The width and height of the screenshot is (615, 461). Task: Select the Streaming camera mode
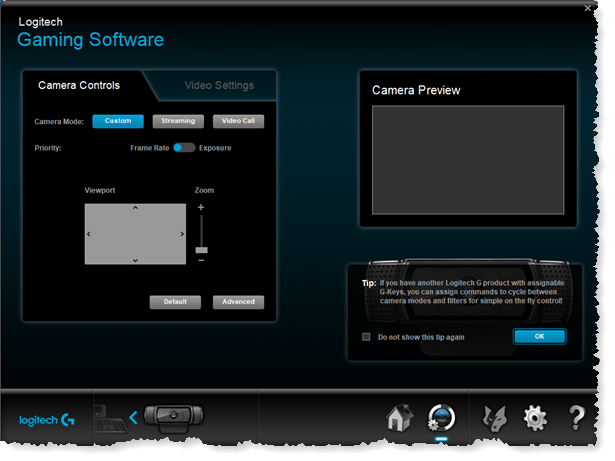pyautogui.click(x=178, y=121)
